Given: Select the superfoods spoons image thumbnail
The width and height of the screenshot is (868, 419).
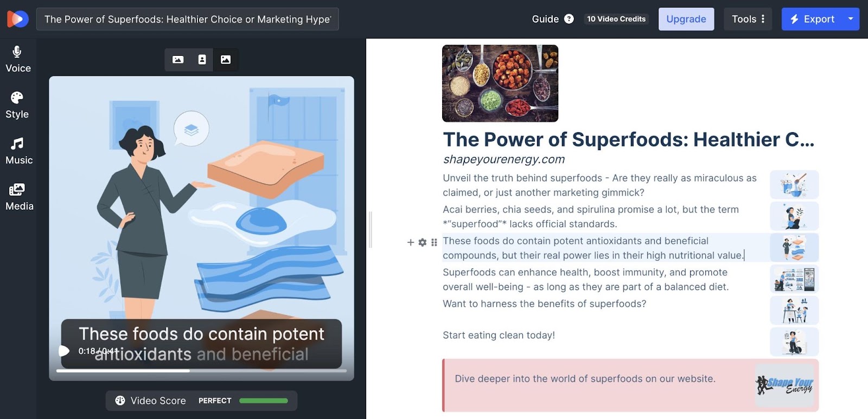Looking at the screenshot, I should [x=500, y=83].
